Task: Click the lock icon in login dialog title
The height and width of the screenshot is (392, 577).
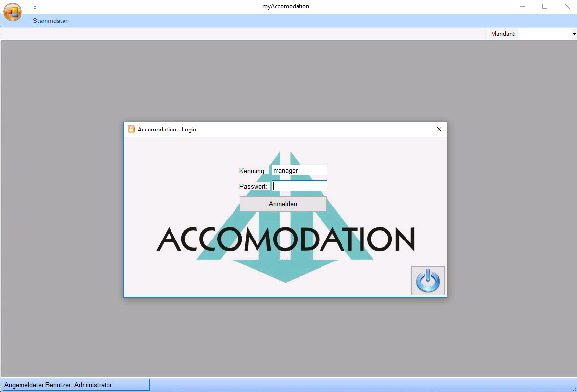Action: pyautogui.click(x=131, y=130)
